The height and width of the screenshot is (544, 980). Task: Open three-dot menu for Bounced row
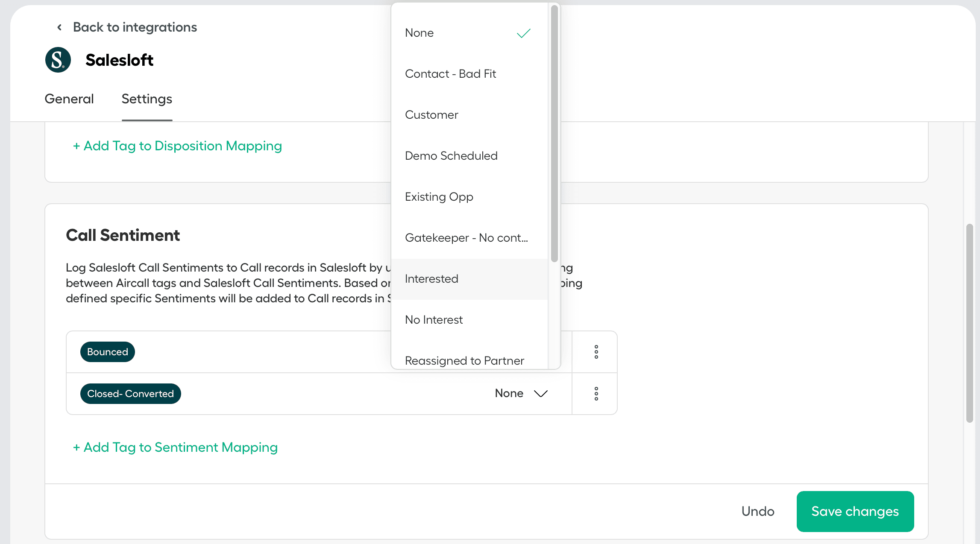tap(596, 352)
